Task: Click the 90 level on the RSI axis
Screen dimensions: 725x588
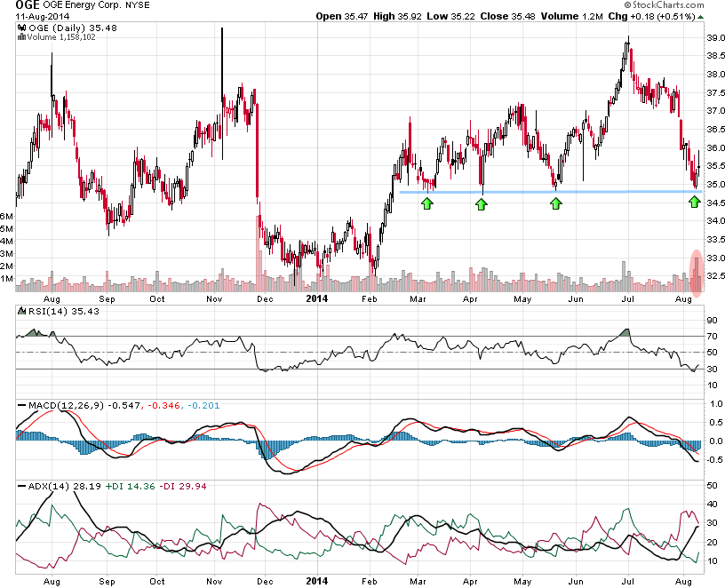Action: pyautogui.click(x=712, y=320)
